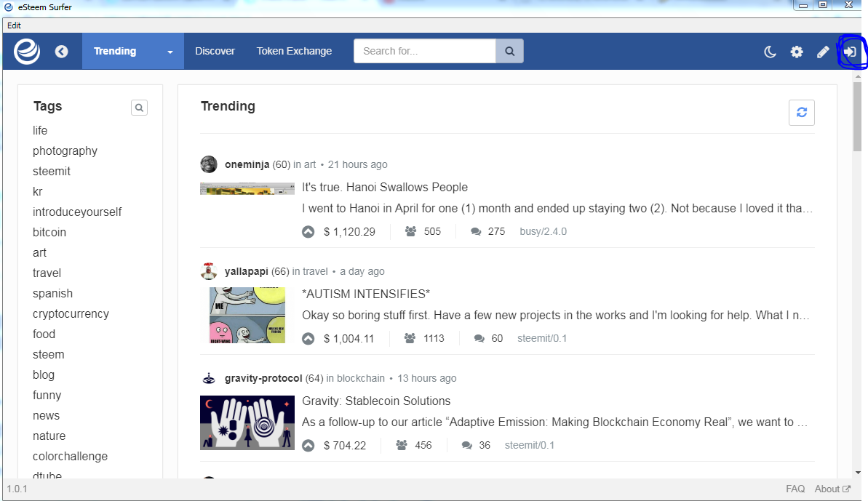Viewport: 868px width, 501px height.
Task: Upvote the AUTISM INTENSIFIES post
Action: click(x=308, y=338)
